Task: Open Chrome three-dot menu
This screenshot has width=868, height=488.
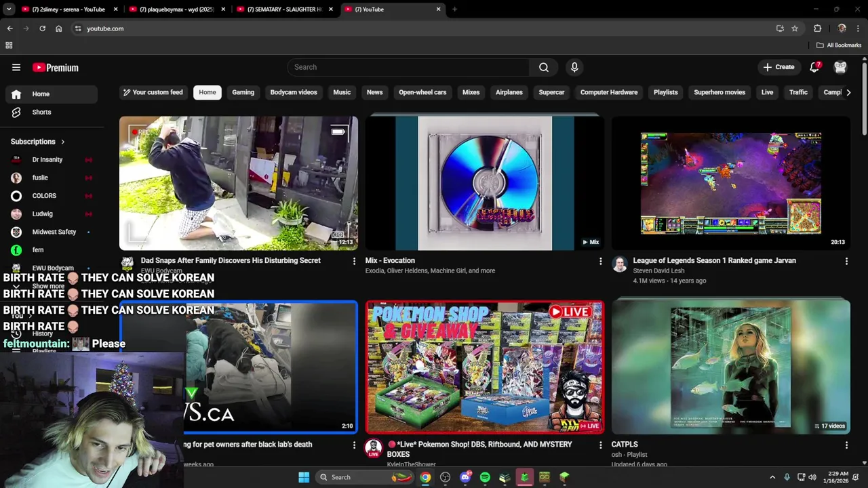Action: pos(858,28)
